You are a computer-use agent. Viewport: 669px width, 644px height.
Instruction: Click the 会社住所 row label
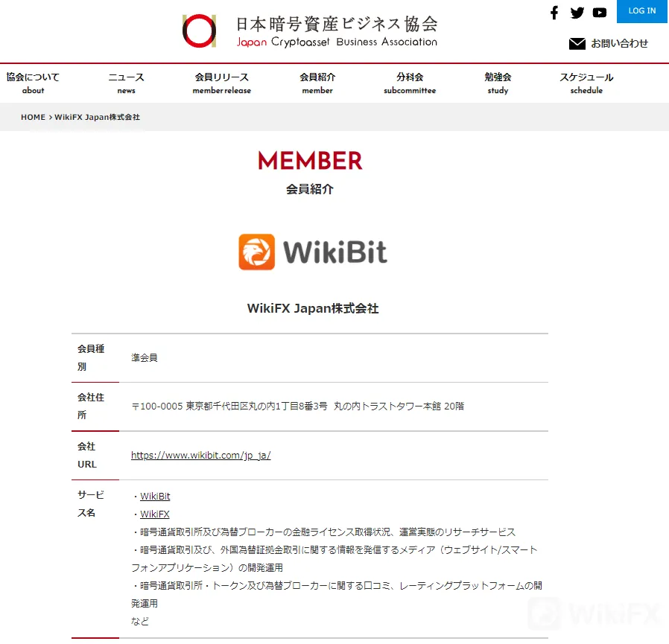pos(90,407)
